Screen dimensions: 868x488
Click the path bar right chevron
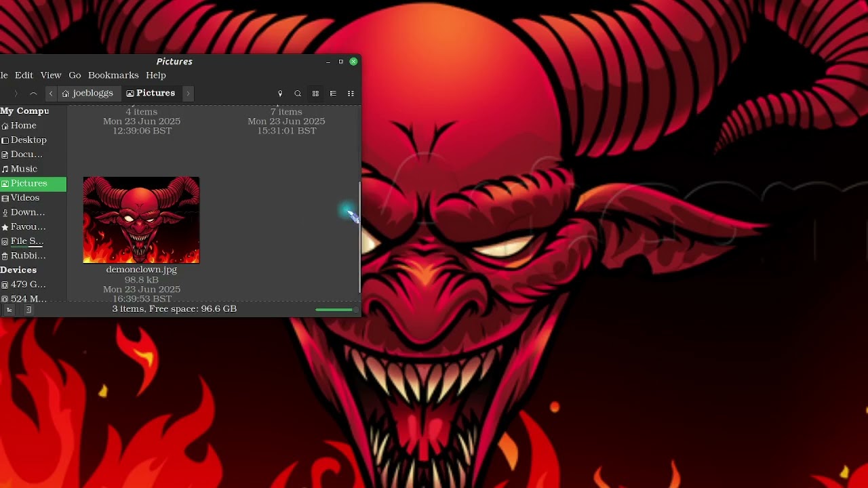point(188,94)
